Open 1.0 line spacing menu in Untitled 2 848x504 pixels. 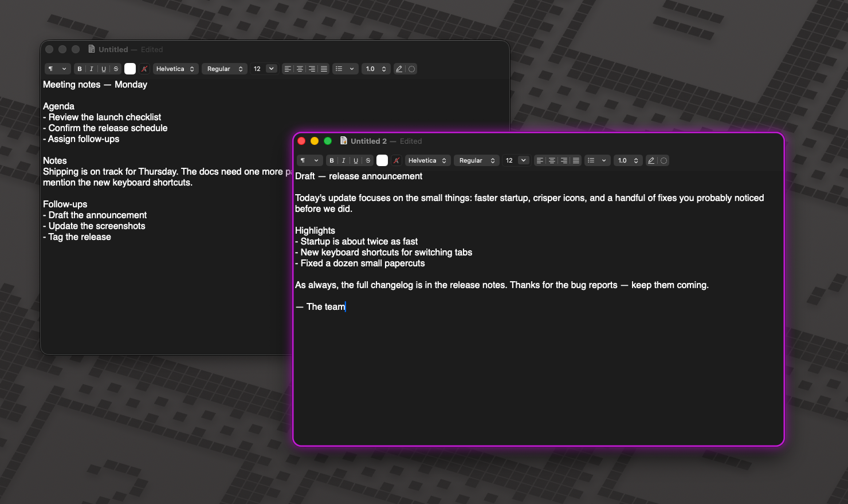[628, 160]
